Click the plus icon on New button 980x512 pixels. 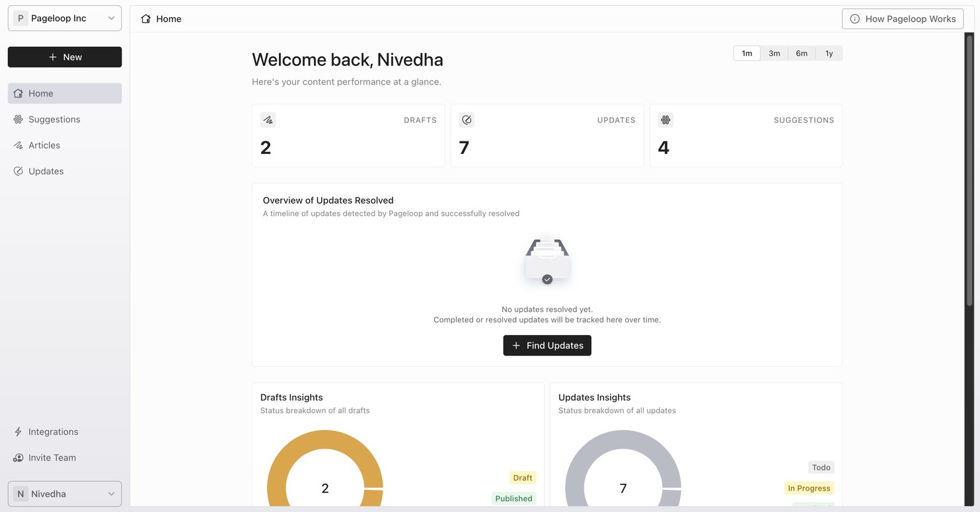pyautogui.click(x=53, y=57)
